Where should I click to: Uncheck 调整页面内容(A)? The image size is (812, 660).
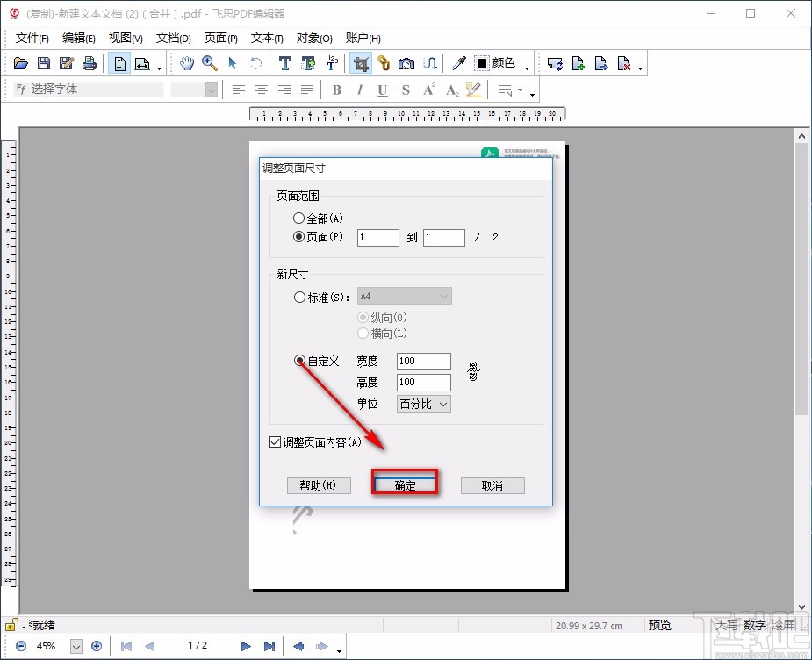276,441
